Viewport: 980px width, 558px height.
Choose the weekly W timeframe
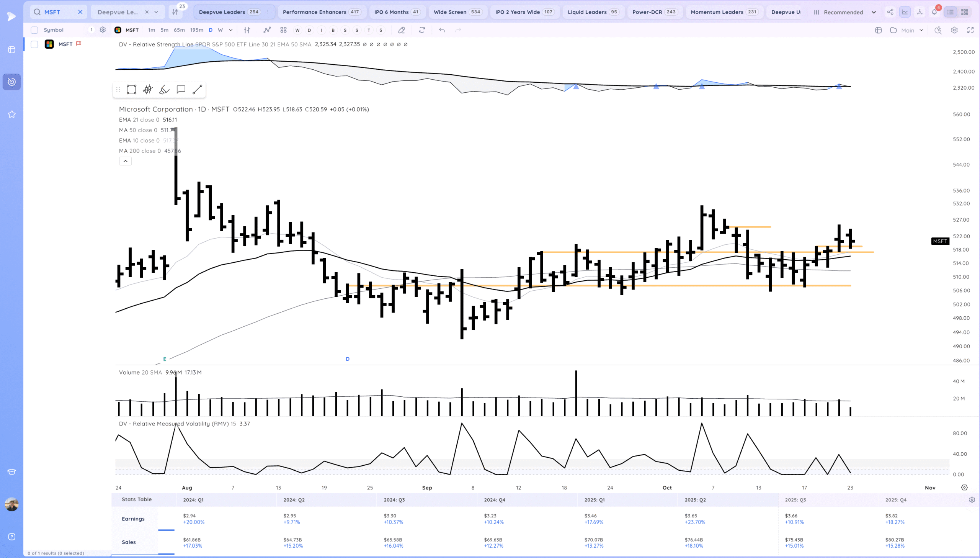(x=220, y=30)
